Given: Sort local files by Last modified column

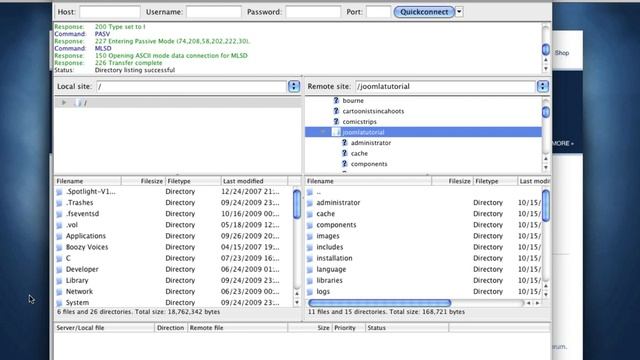Looking at the screenshot, I should point(255,181).
